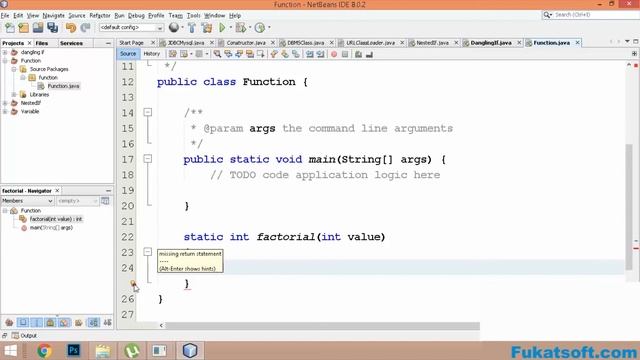Click the Stop Macro Recording square icon
This screenshot has height=360, width=640.
click(345, 54)
